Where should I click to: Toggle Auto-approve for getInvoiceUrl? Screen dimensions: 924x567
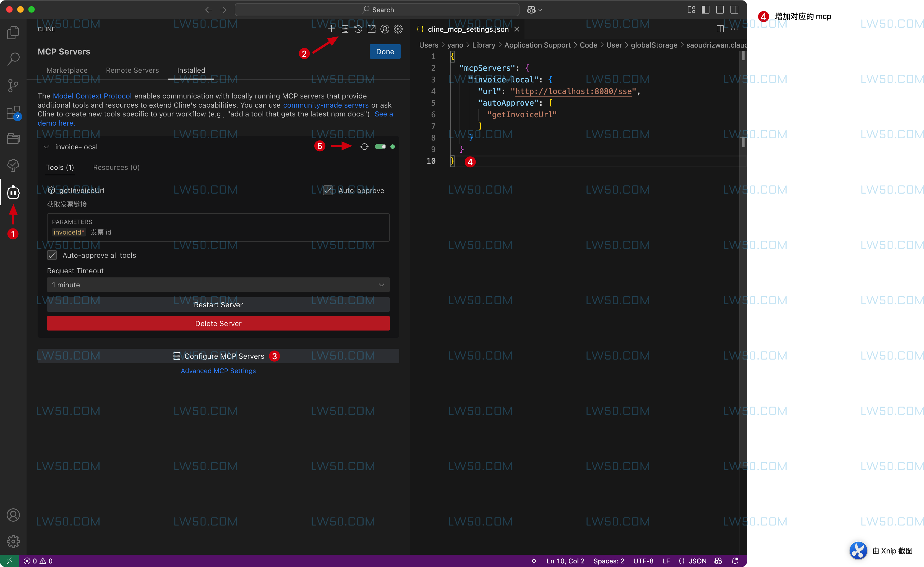[x=328, y=191]
